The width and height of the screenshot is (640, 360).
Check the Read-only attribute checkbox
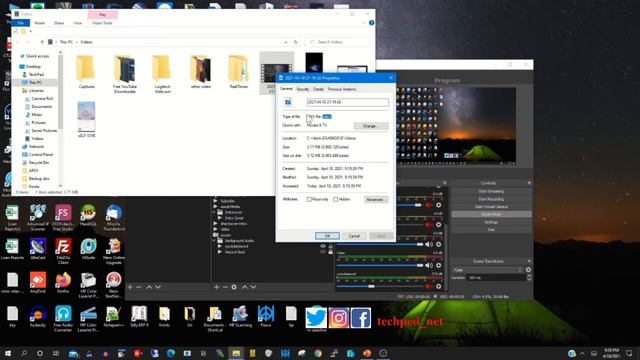coord(309,199)
